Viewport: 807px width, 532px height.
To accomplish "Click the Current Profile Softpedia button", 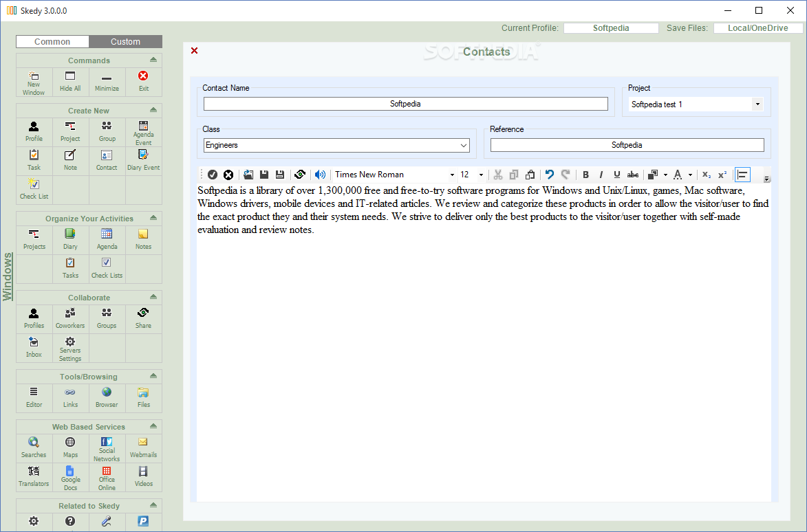I will (x=611, y=28).
